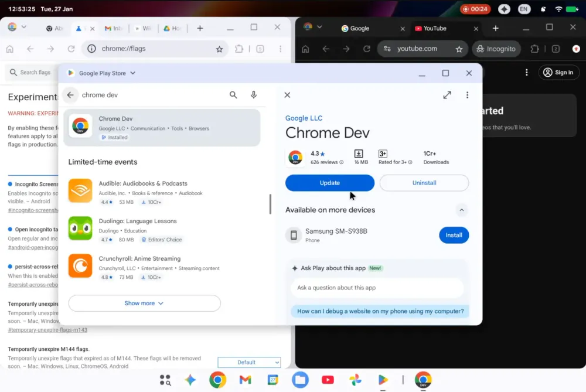Open Google Calendar showing 27
This screenshot has height=392, width=586.
pyautogui.click(x=272, y=380)
